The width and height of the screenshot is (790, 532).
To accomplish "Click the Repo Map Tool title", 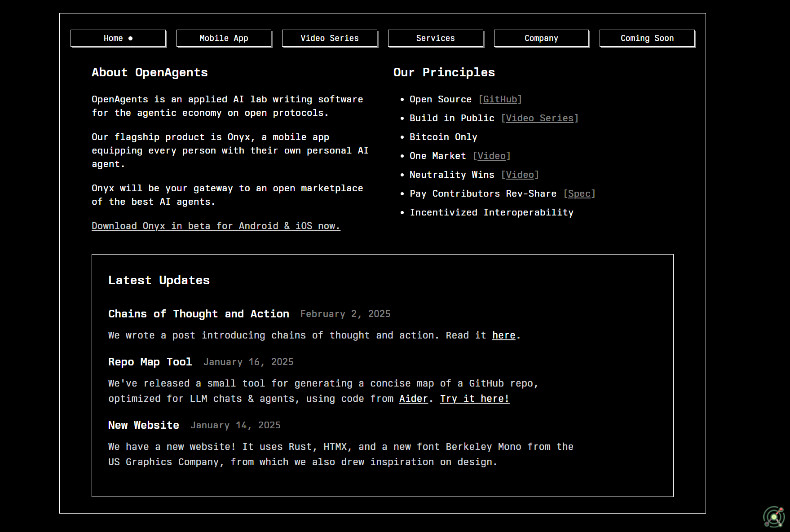I will pos(150,362).
